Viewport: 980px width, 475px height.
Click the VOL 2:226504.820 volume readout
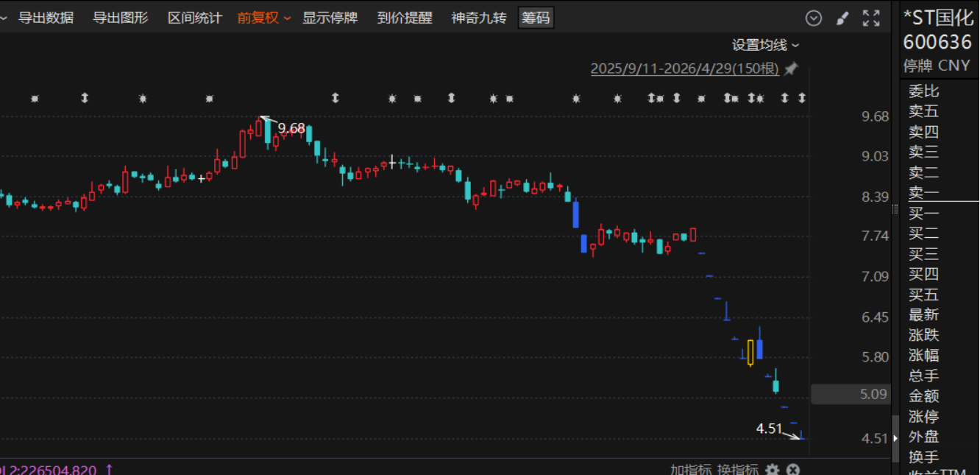49,470
